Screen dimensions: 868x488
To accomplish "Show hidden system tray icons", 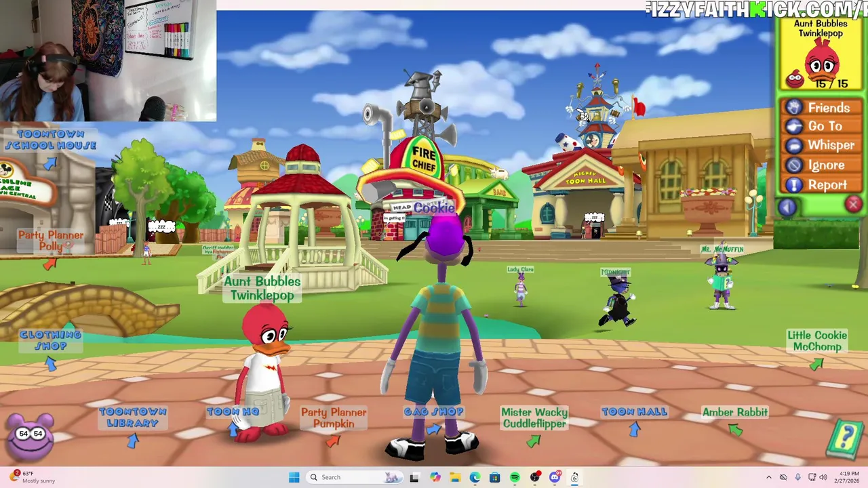I will 768,477.
